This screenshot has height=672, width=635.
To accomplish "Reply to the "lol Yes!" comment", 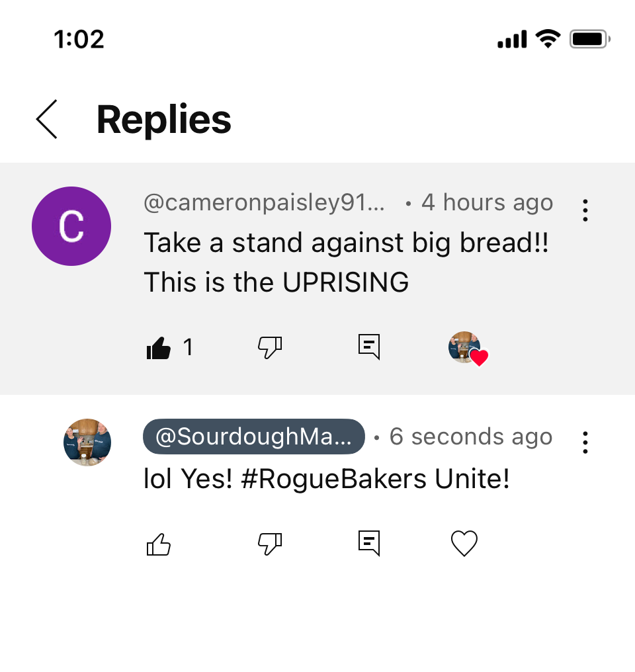I will [x=369, y=543].
